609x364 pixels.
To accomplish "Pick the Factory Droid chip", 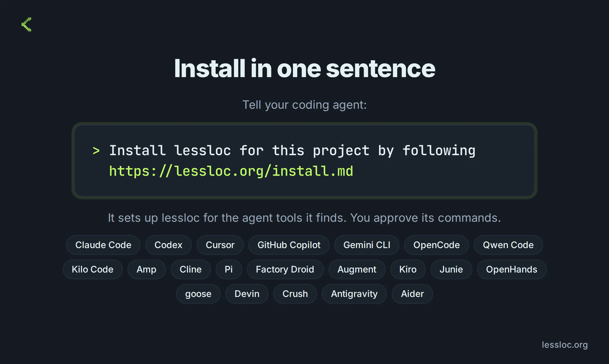I will (x=285, y=269).
